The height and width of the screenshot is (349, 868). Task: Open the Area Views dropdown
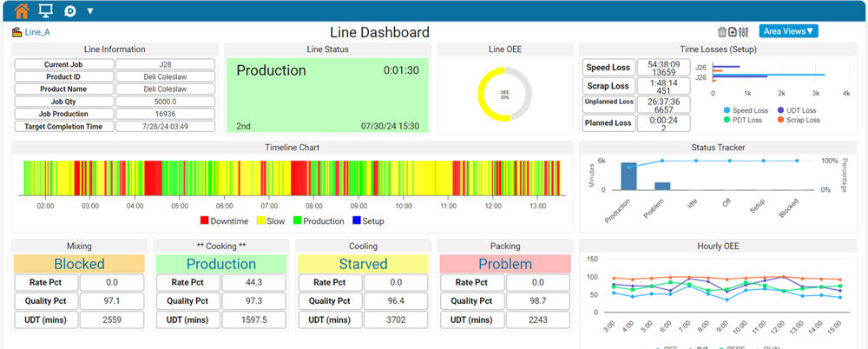[x=788, y=31]
